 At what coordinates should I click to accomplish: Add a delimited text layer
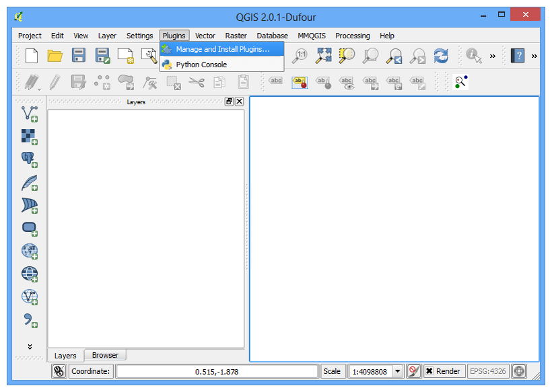[x=30, y=320]
